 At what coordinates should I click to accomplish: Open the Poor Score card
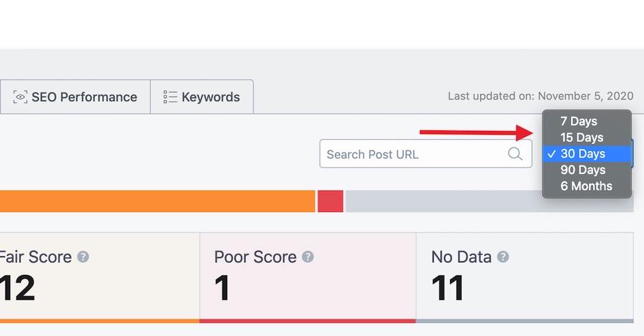308,277
